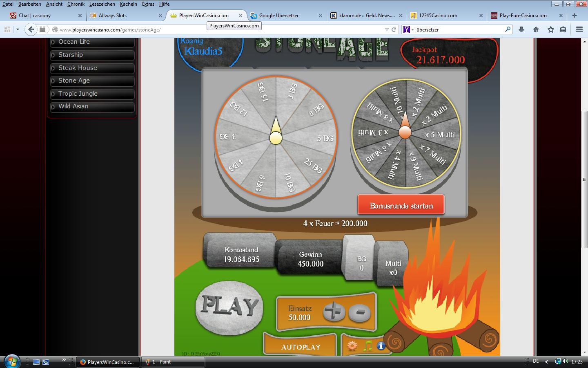
Task: Switch to the Paint taskbar window
Action: (x=173, y=362)
